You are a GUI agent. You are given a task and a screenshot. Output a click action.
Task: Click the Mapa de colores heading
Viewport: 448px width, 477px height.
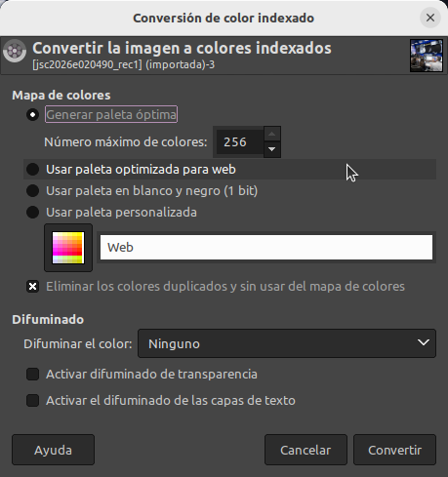61,96
